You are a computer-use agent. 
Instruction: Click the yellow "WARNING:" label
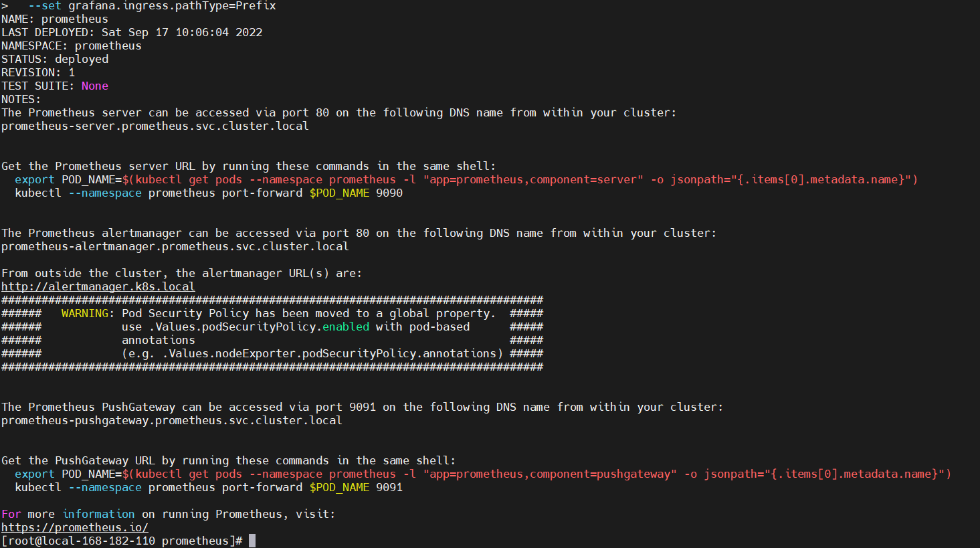(88, 313)
